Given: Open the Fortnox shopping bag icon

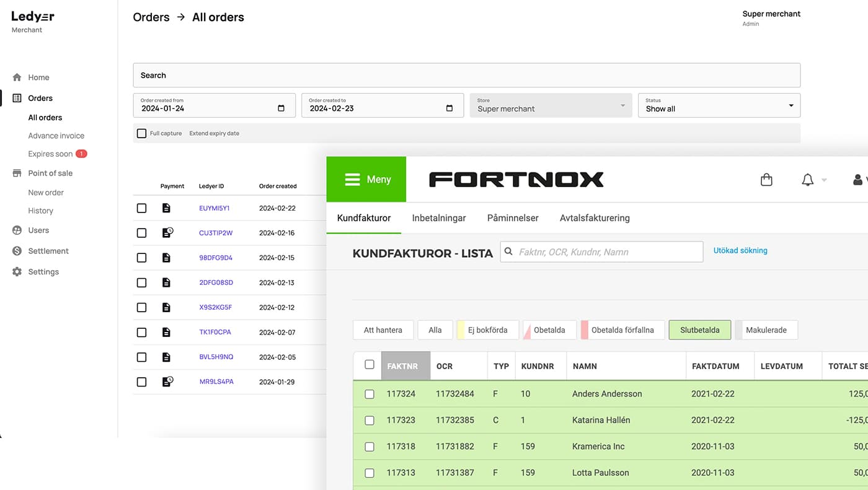Looking at the screenshot, I should [x=766, y=180].
